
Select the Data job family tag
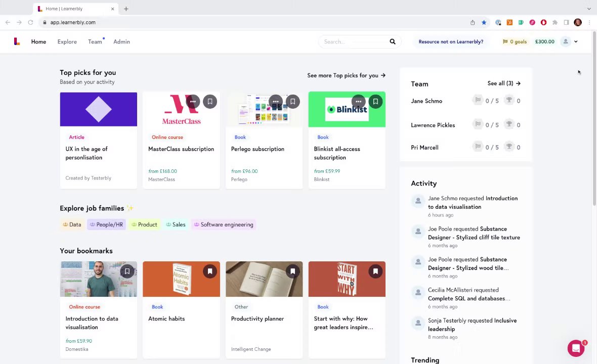(x=71, y=224)
